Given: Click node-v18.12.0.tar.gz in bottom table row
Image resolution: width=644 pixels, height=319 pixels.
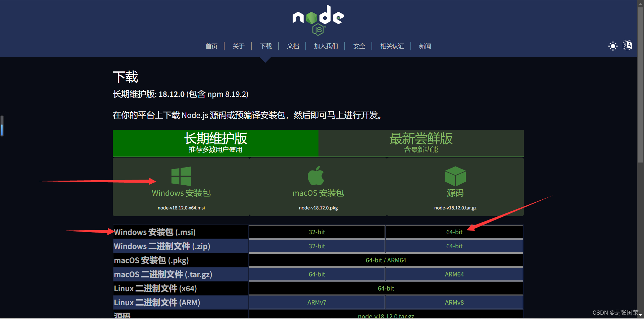Looking at the screenshot, I should [x=386, y=316].
